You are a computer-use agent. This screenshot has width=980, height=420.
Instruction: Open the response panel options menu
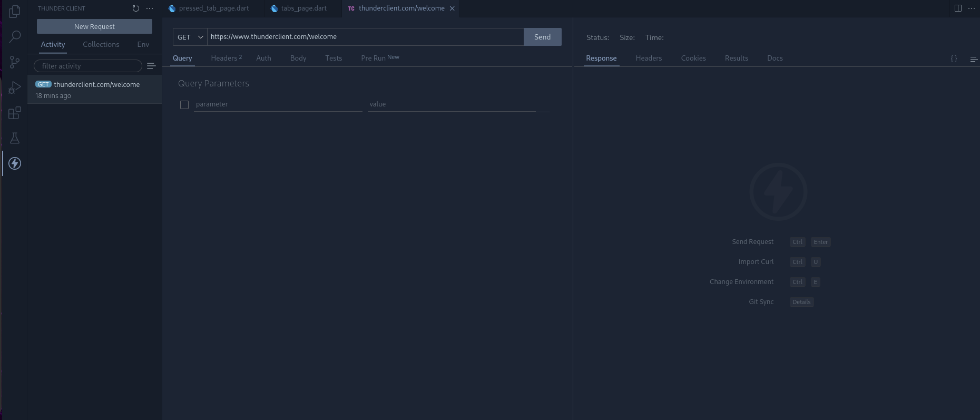pos(973,59)
